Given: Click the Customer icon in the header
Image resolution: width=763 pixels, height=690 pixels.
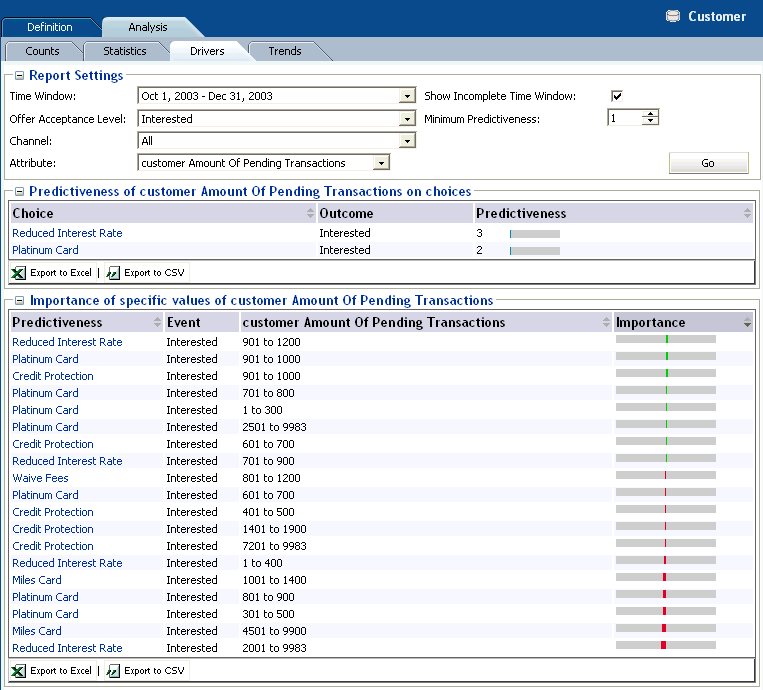Looking at the screenshot, I should (x=673, y=16).
